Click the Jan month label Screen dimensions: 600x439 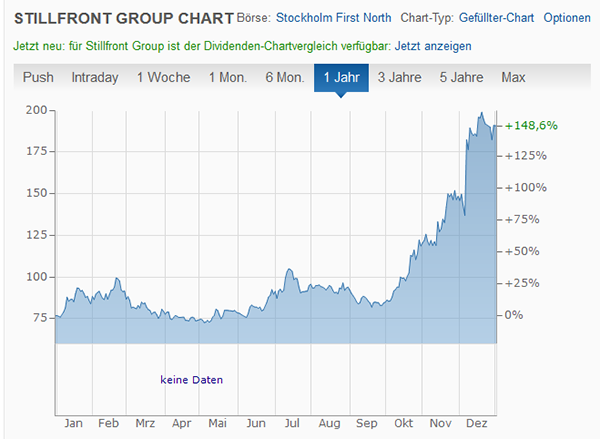[x=73, y=423]
